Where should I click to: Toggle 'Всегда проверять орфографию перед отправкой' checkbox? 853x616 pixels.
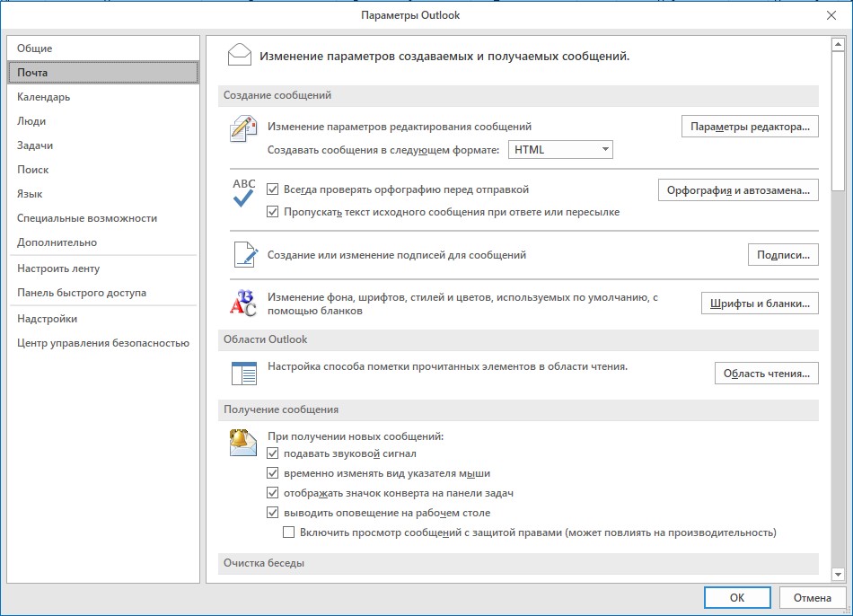pyautogui.click(x=273, y=189)
